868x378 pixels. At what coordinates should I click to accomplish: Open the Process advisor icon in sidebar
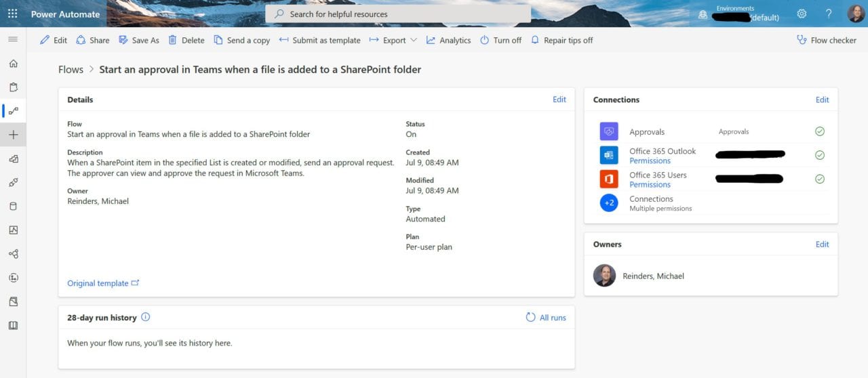(13, 278)
